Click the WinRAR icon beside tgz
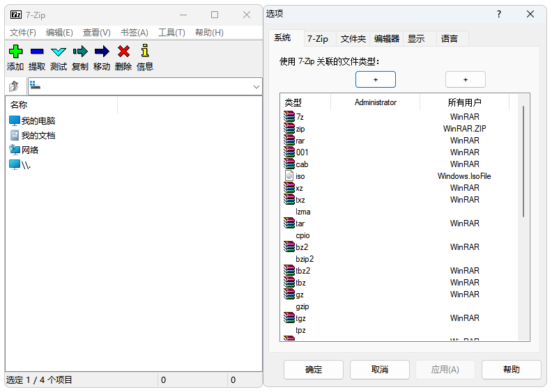Screen dimensions: 552x392 click(289, 318)
